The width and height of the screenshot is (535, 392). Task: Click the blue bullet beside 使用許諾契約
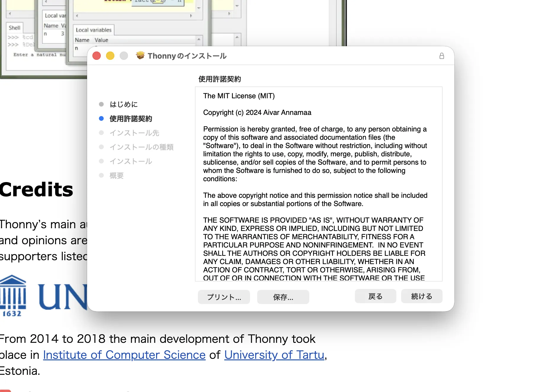[x=101, y=119]
